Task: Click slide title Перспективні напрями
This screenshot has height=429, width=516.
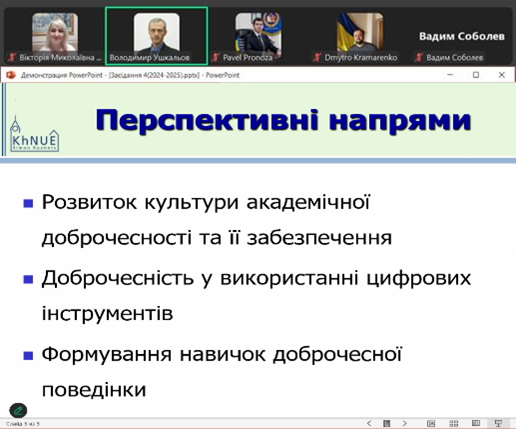Action: point(283,120)
